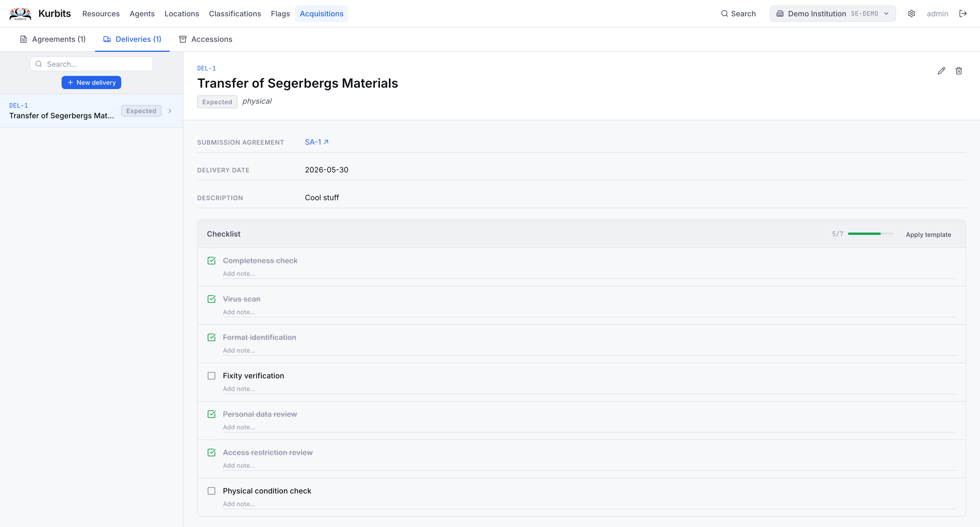Edit the delivery with the pencil icon
Screen dimensions: 980x527
(941, 71)
